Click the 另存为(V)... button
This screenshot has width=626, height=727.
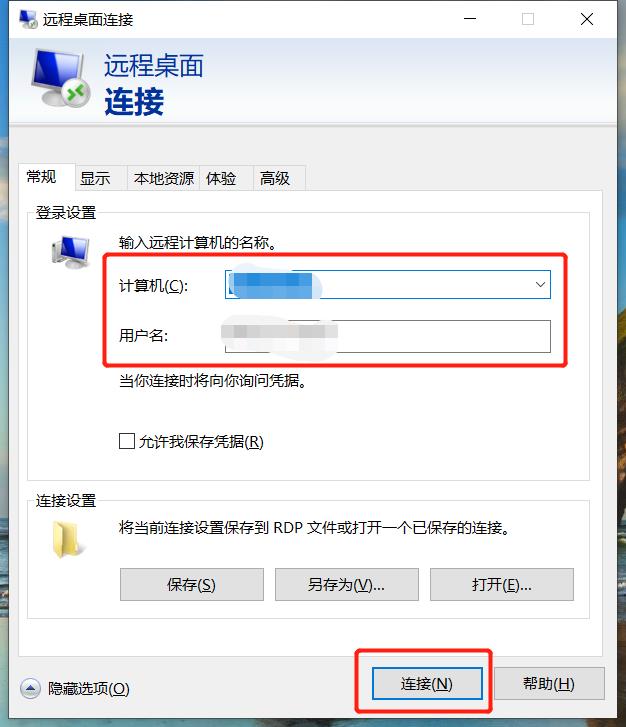click(346, 585)
